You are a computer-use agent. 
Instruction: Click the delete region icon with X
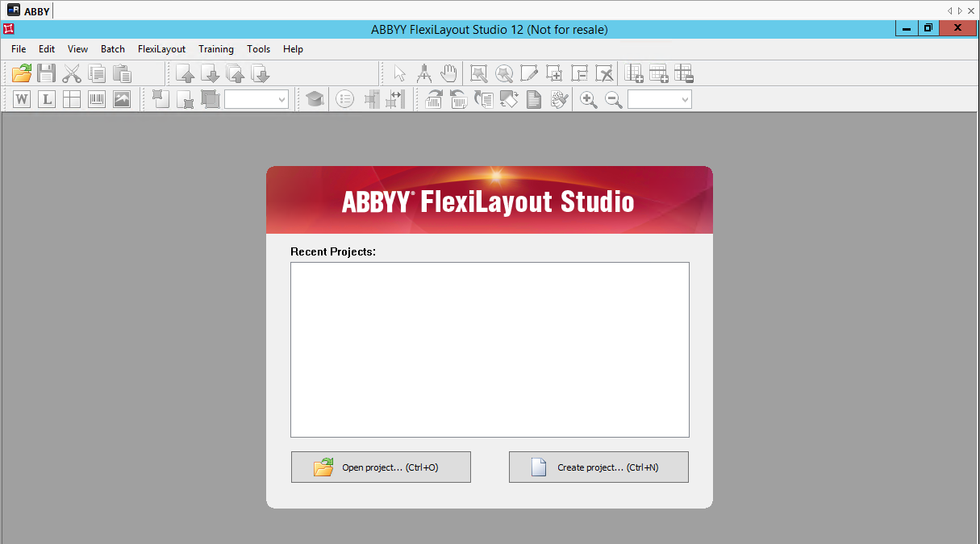point(604,74)
